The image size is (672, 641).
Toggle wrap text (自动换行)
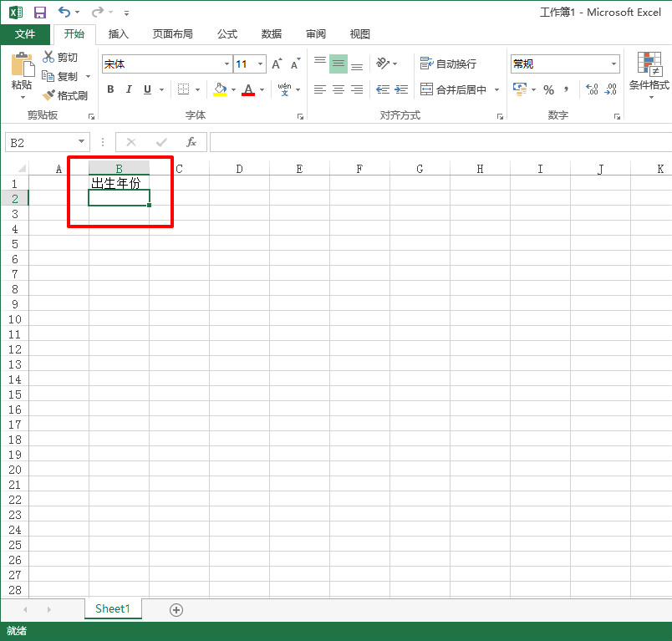[x=448, y=64]
